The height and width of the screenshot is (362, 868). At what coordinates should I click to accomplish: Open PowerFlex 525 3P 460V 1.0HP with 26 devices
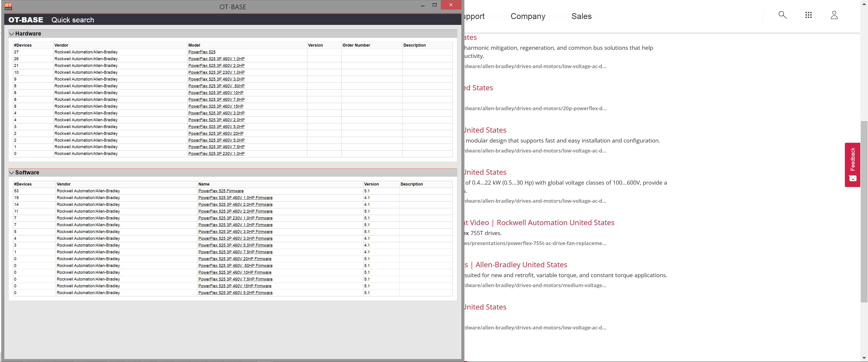[x=216, y=59]
